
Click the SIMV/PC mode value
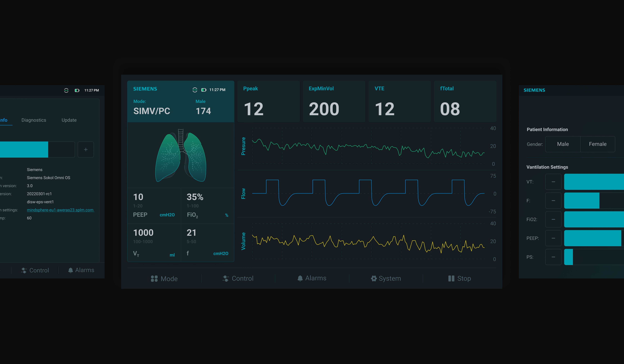(152, 111)
